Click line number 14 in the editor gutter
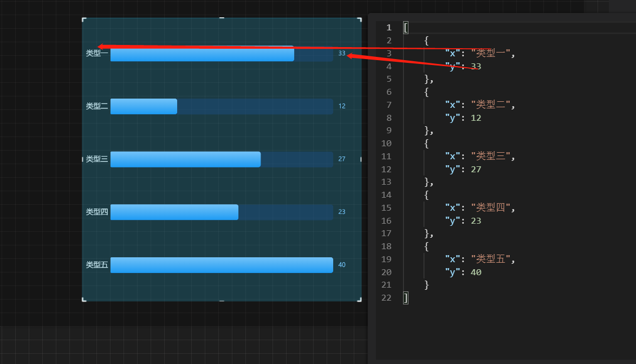The image size is (636, 364). [387, 195]
